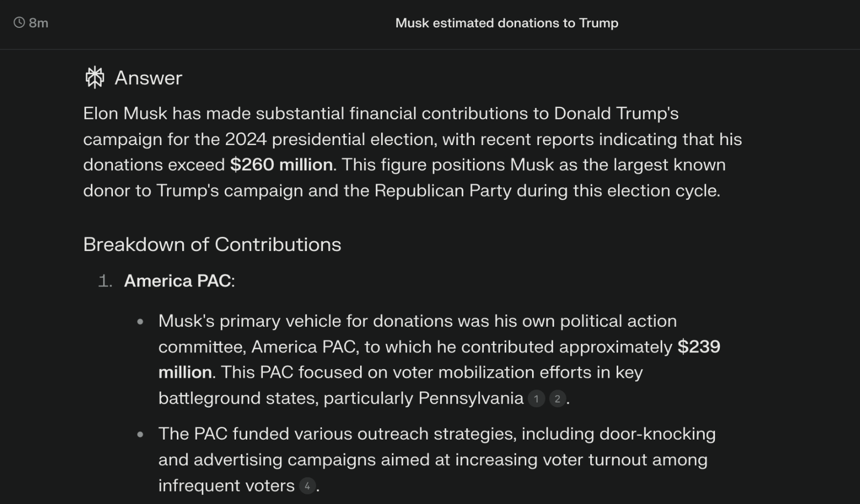Click the clock icon beside 8m
The width and height of the screenshot is (860, 504).
tap(19, 23)
